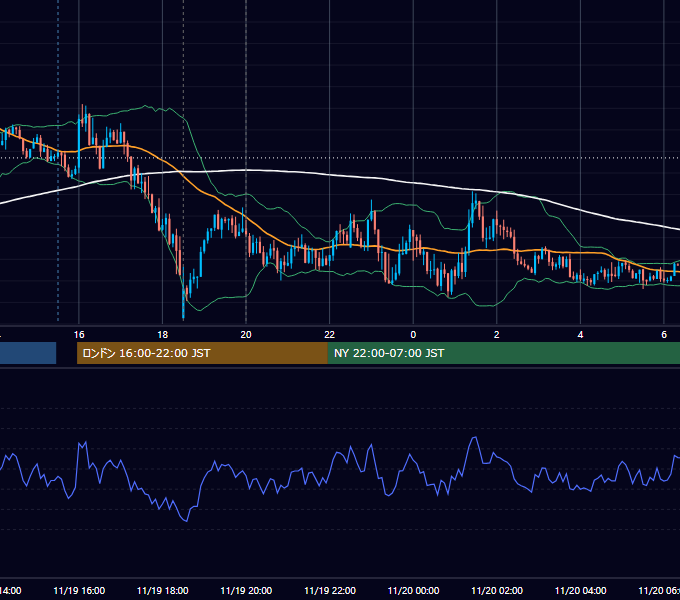Click the 11/20 02:00 date label
This screenshot has width=680, height=600.
(497, 590)
